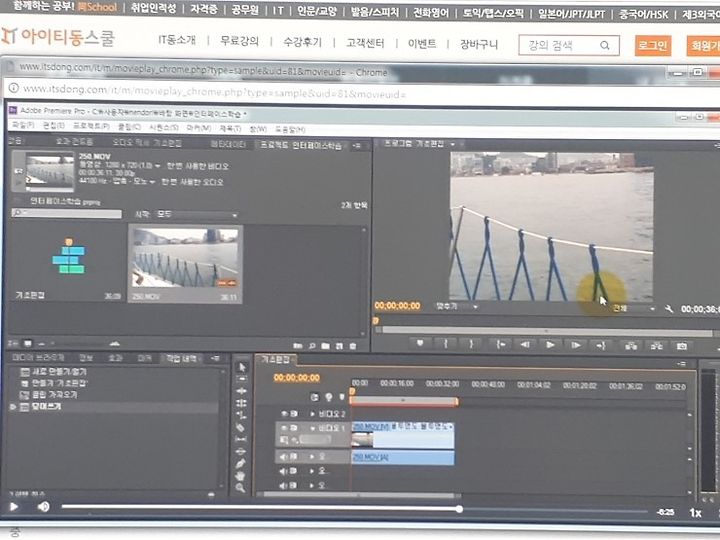
Task: Toggle sync lock on Video 1 track
Action: [294, 428]
